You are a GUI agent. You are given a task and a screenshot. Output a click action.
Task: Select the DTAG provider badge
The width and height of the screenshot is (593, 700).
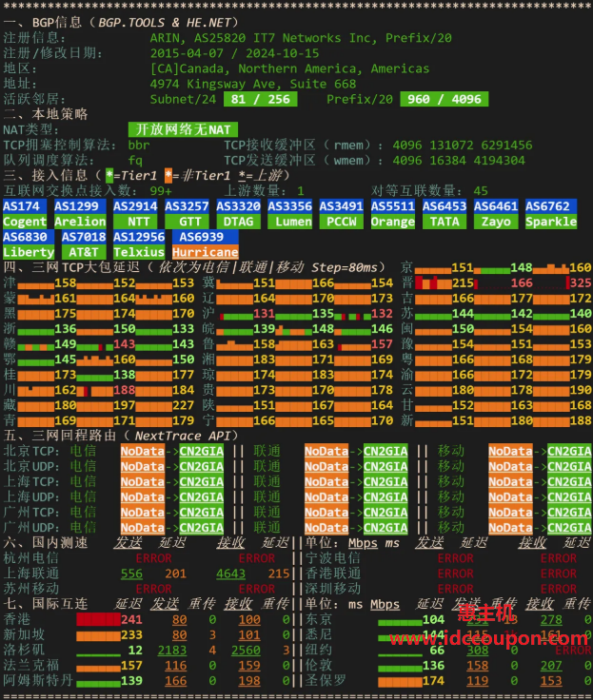tap(239, 222)
